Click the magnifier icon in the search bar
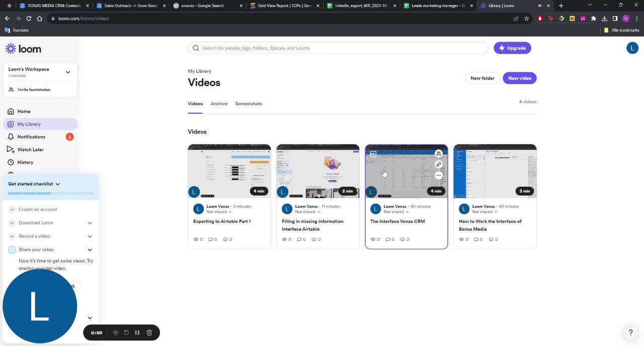The height and width of the screenshot is (346, 644). 196,48
